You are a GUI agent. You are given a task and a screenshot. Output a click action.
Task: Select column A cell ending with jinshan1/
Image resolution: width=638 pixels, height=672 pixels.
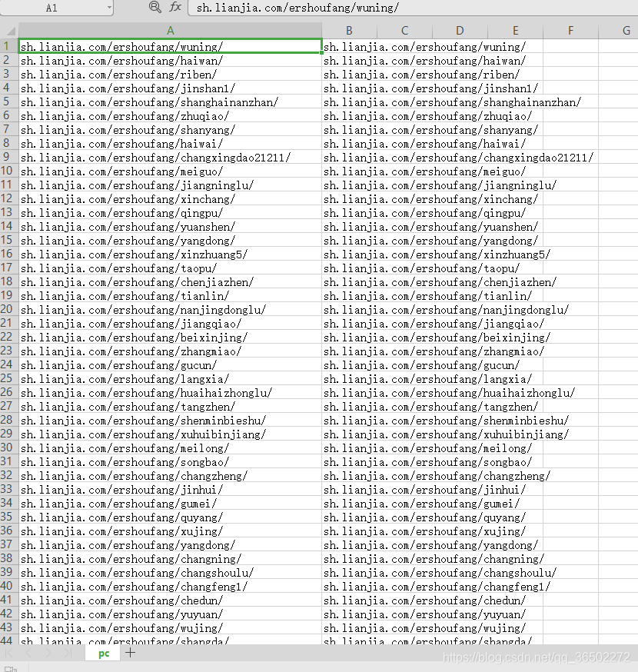coord(170,88)
